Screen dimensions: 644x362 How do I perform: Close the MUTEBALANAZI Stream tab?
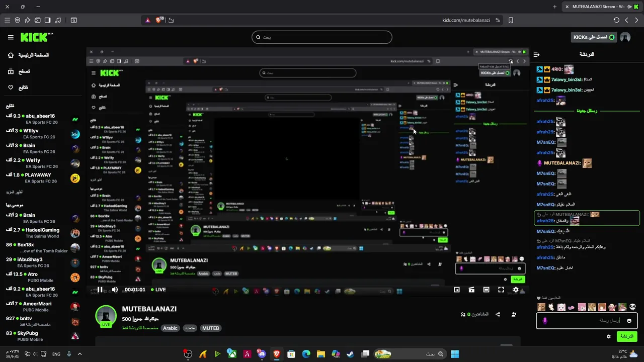pyautogui.click(x=567, y=7)
